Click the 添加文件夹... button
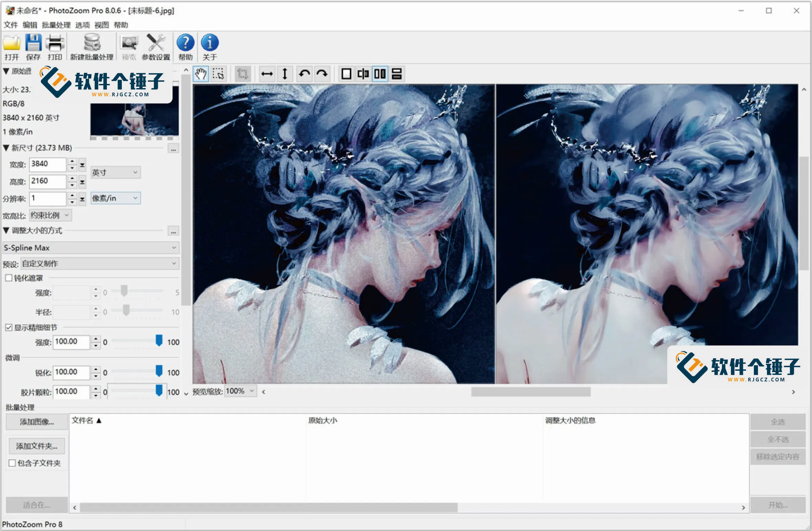The width and height of the screenshot is (812, 531). [37, 446]
